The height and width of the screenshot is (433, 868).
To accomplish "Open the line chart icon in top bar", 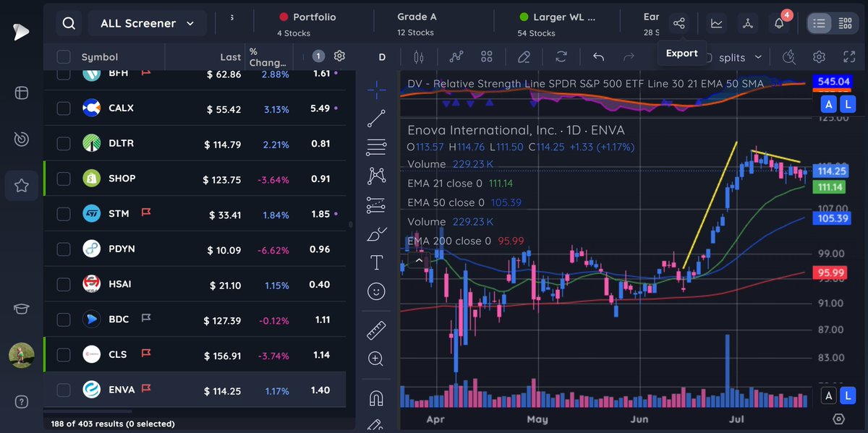I will (x=716, y=23).
